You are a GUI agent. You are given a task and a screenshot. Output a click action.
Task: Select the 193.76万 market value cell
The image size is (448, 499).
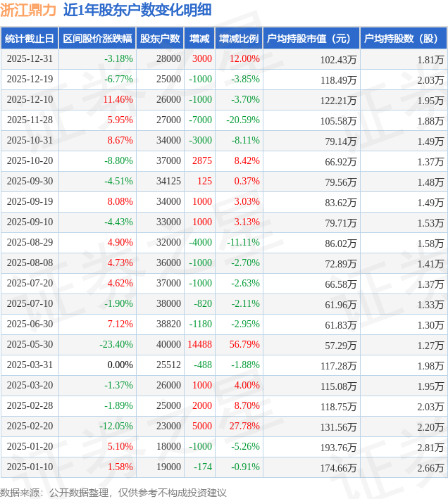coord(337,447)
